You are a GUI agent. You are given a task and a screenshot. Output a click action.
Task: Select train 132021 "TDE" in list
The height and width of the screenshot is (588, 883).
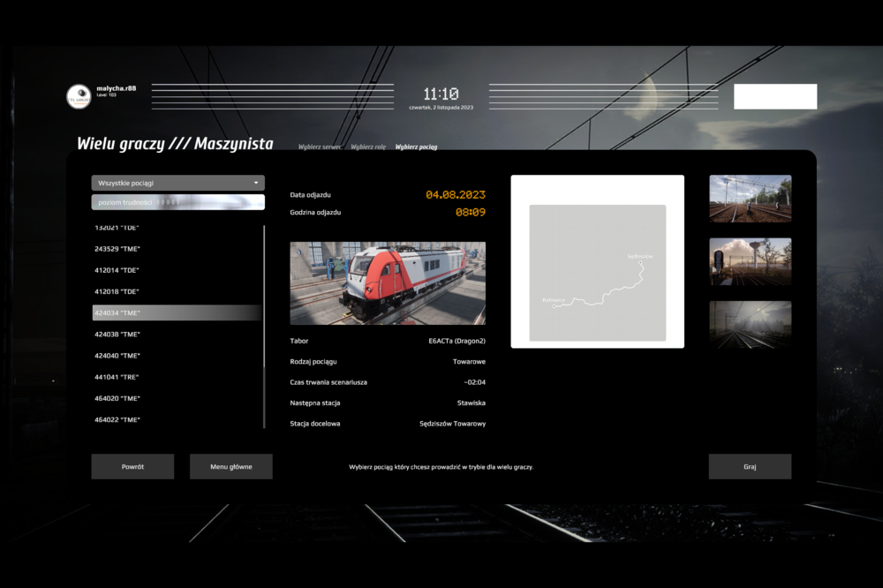point(117,228)
